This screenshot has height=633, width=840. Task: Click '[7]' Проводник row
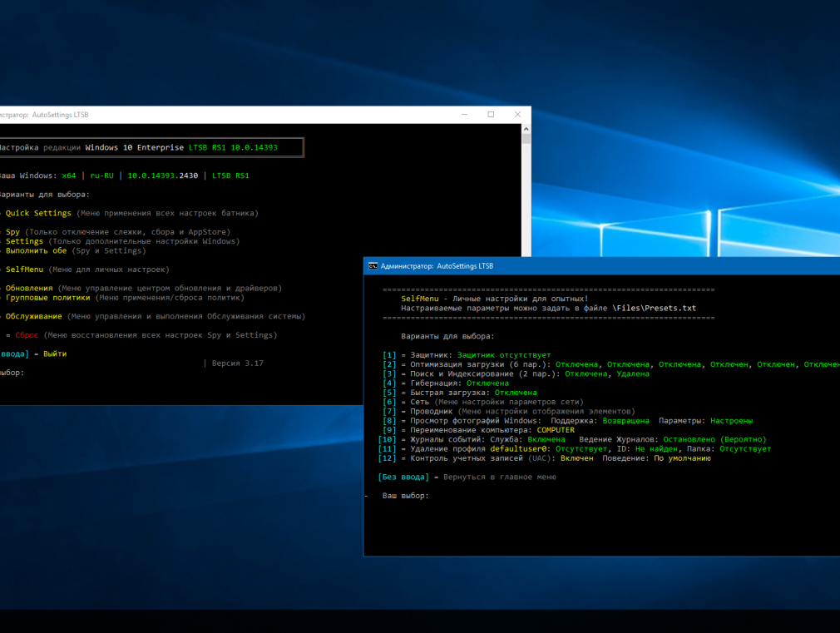pyautogui.click(x=509, y=411)
